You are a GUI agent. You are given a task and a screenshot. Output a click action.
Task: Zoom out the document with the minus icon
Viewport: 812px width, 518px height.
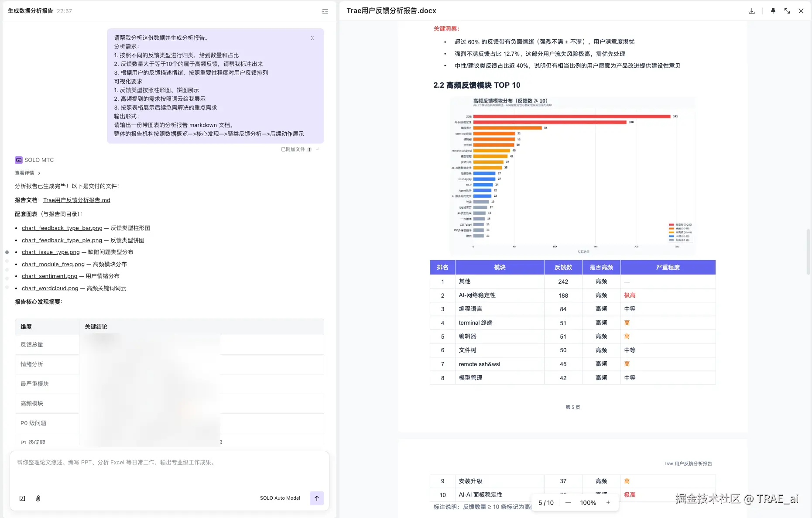pos(568,503)
